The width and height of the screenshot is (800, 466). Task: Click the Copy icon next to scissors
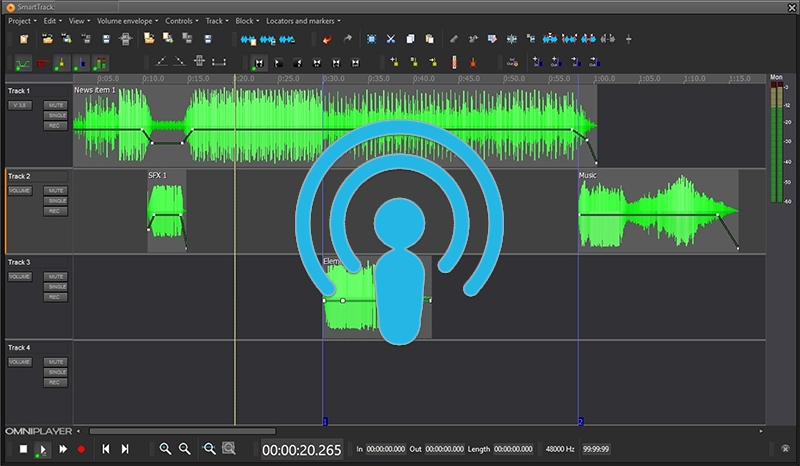[x=410, y=39]
